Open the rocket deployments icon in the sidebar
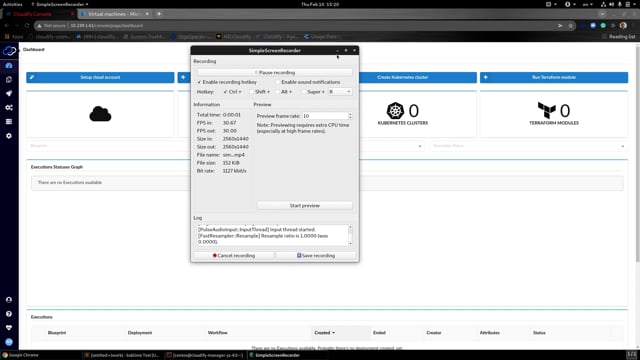Image resolution: width=640 pixels, height=360 pixels. coord(9,93)
